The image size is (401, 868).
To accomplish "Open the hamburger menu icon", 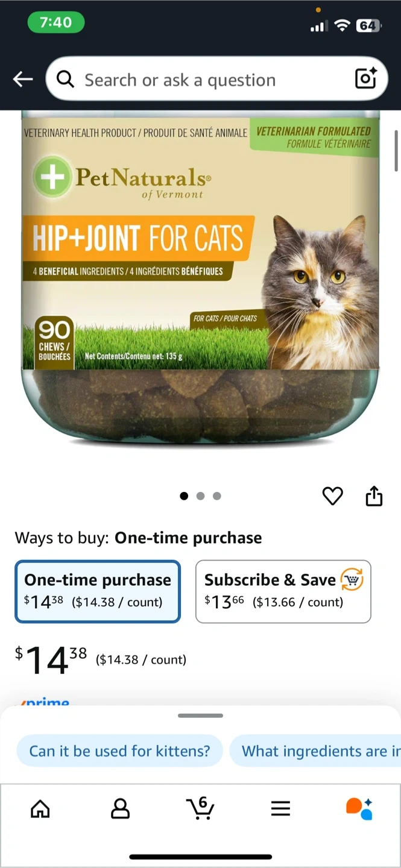I will 280,808.
